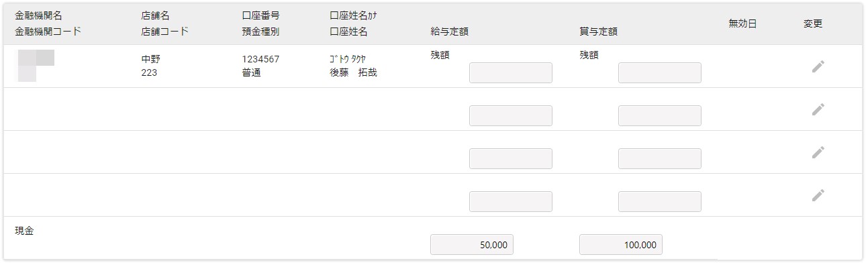This screenshot has width=868, height=265.
Task: Activate the fourth row's 賞与定額 input box
Action: click(660, 201)
